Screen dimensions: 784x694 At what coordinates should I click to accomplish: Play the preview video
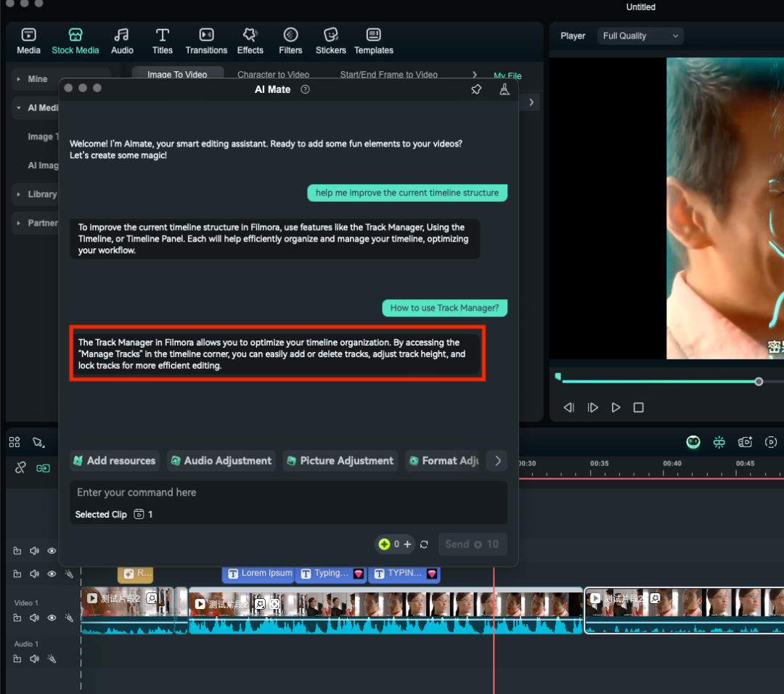616,407
